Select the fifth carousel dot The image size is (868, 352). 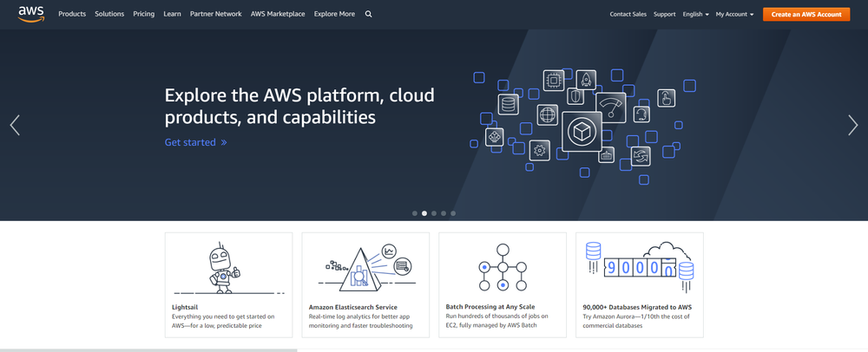[453, 213]
